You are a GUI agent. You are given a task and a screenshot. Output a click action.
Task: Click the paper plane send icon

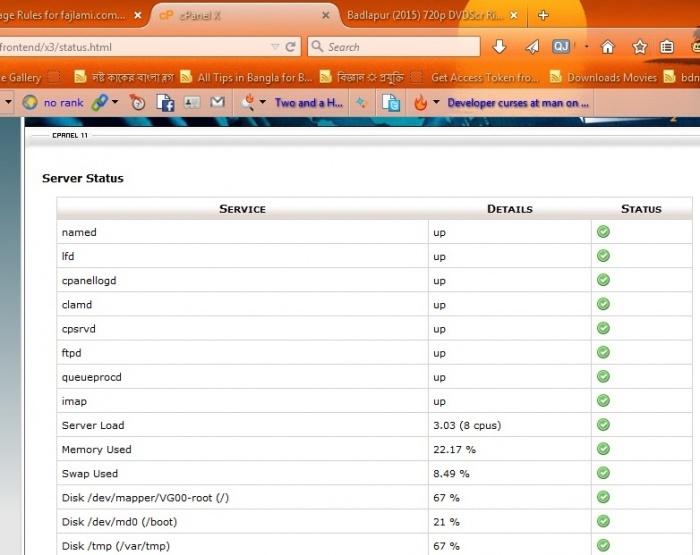click(x=532, y=46)
